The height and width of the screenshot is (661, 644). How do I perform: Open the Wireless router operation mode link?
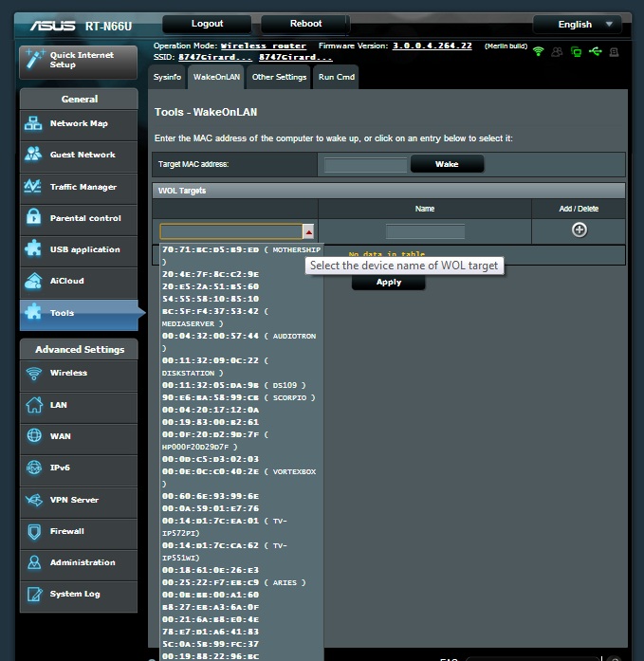click(x=264, y=46)
